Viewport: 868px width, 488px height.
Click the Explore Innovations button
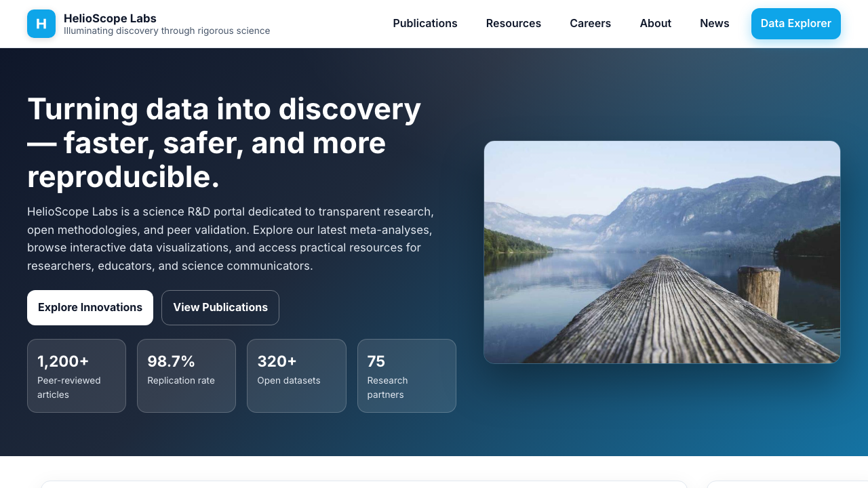90,307
